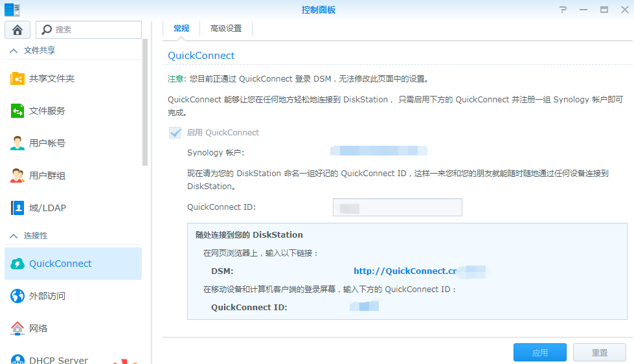Open Domain/LDAP (域/LDAP) icon
The height and width of the screenshot is (364, 634).
pyautogui.click(x=17, y=207)
